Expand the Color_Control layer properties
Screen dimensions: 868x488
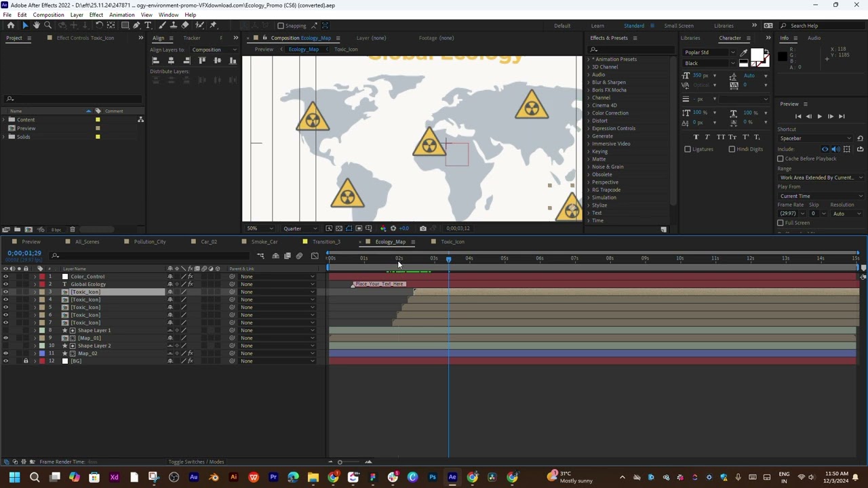coord(35,277)
